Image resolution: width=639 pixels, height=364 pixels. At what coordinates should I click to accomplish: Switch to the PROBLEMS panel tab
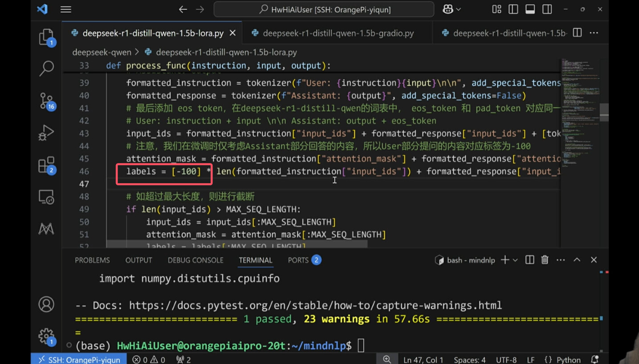click(x=92, y=260)
